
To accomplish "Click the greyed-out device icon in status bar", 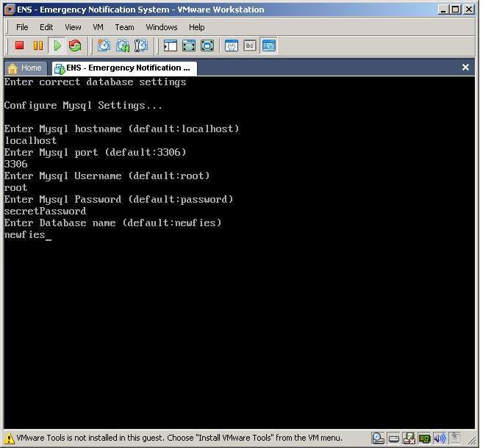I will coord(455,438).
